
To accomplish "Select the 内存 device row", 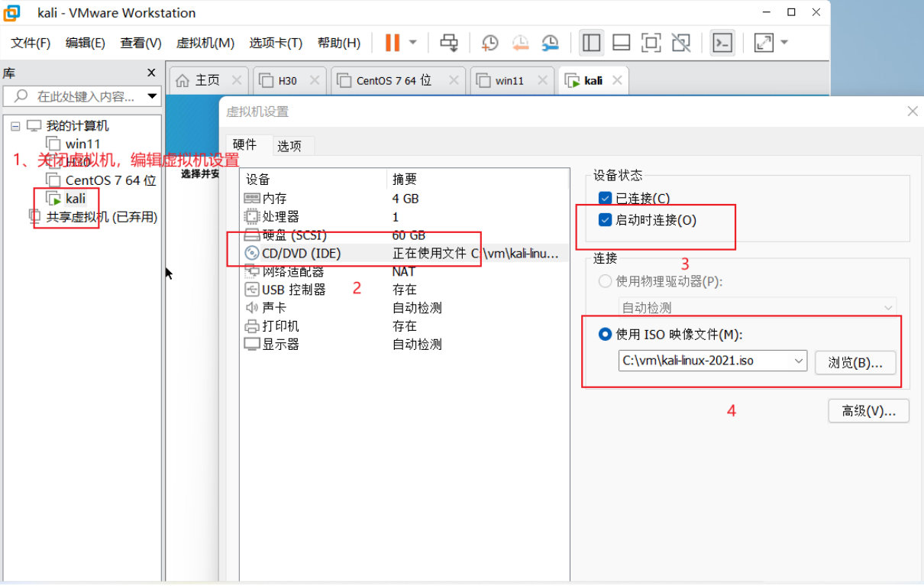I will 404,199.
